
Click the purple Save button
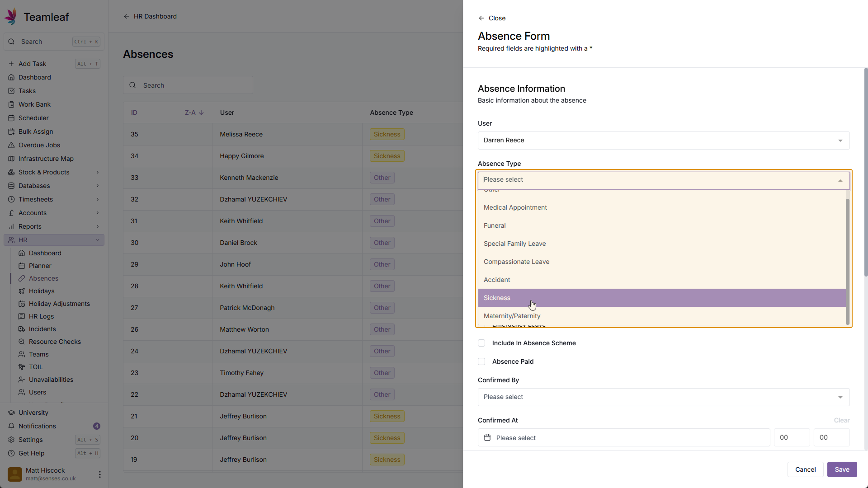(x=842, y=469)
